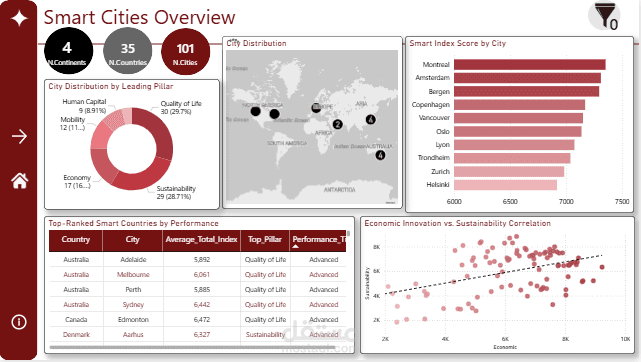This screenshot has height=362, width=641.
Task: Select the Lyon bar in chart
Action: click(x=514, y=145)
